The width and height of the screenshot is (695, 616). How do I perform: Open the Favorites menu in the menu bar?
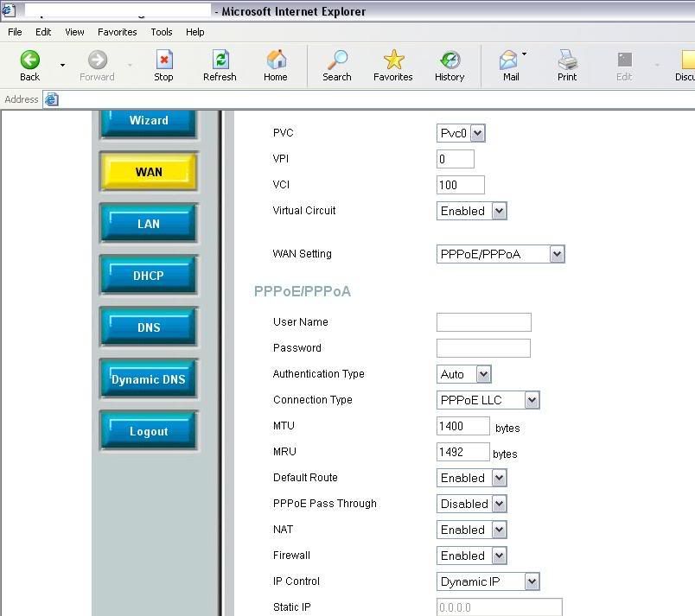tap(117, 32)
